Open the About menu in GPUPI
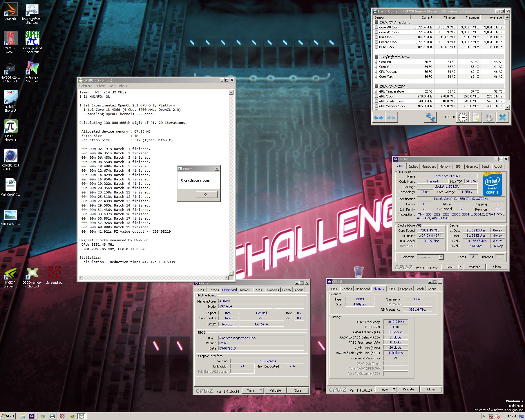Viewport: 525px width, 420px height. [123, 86]
